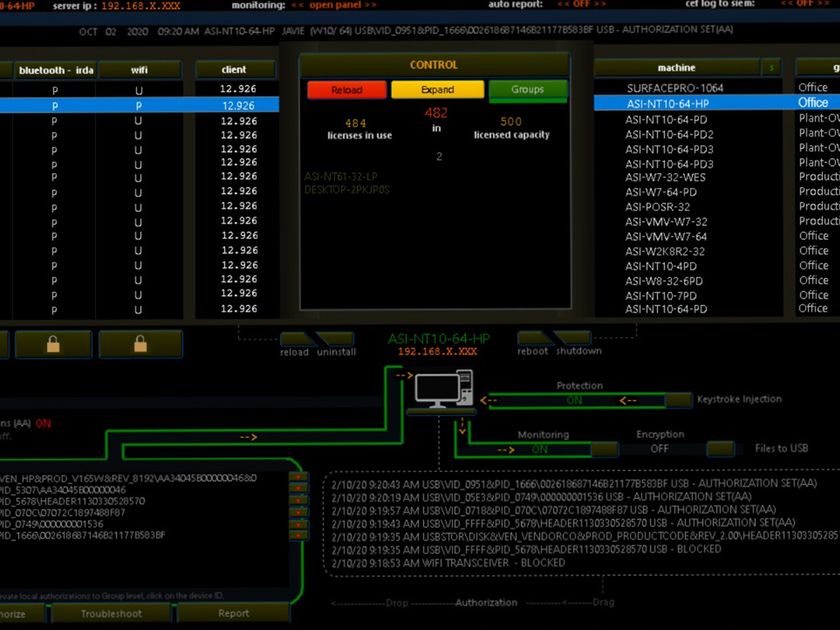Screen dimensions: 840x630
Task: Click the wifi column header
Action: click(139, 70)
